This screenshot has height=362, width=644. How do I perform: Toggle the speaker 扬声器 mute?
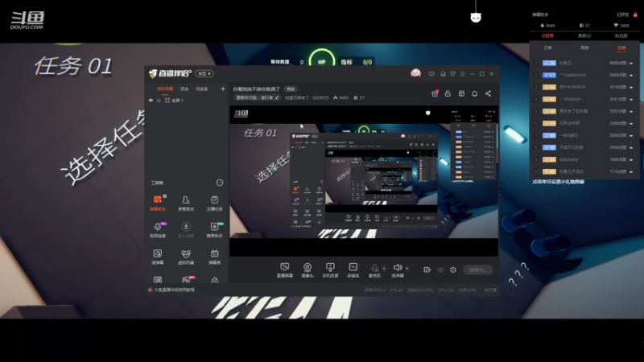(x=397, y=270)
